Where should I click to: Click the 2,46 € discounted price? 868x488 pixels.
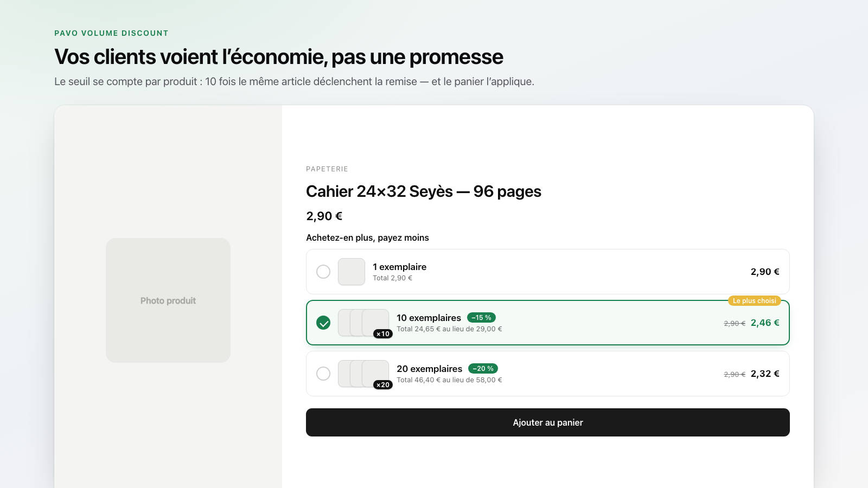pyautogui.click(x=765, y=323)
